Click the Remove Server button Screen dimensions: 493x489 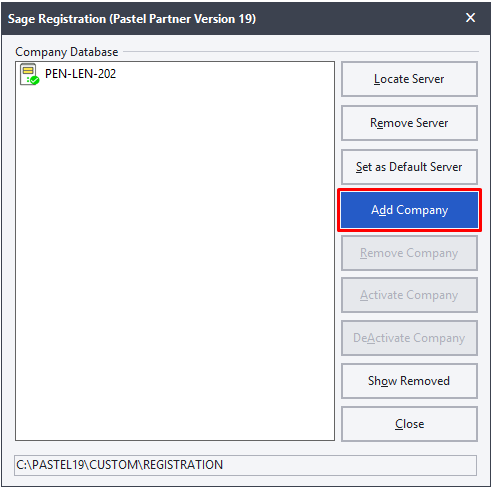click(409, 123)
